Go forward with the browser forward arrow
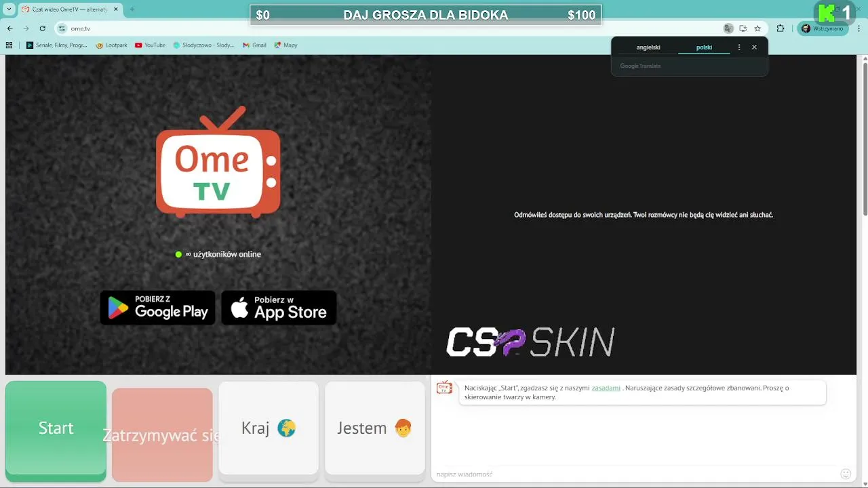868x488 pixels. 26,28
